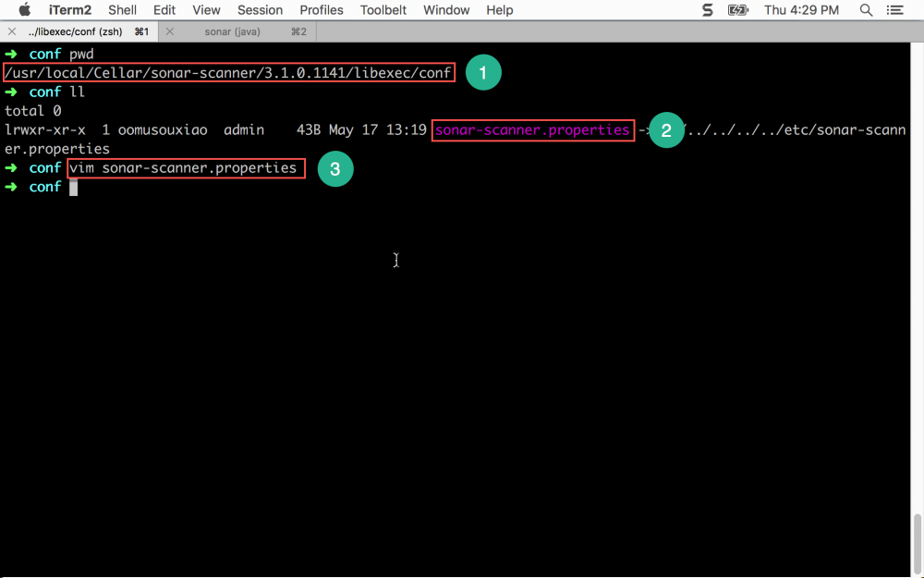Click the magenta sonar-scanner.properties symlink name
The height and width of the screenshot is (578, 924).
click(533, 129)
